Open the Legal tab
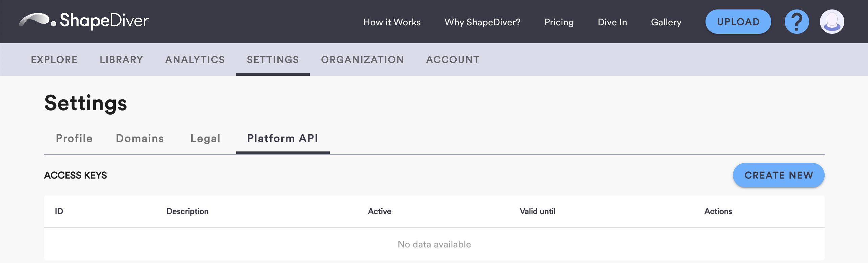Image resolution: width=868 pixels, height=263 pixels. (x=205, y=138)
